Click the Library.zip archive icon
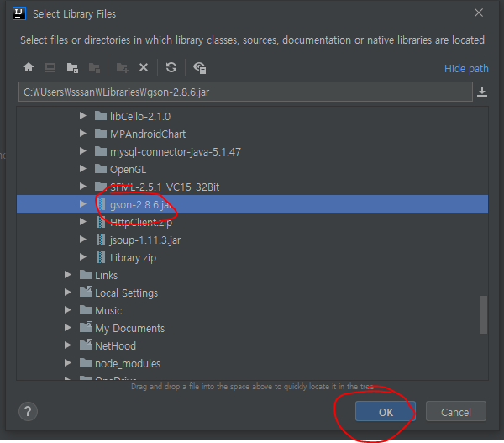Image resolution: width=504 pixels, height=443 pixels. pyautogui.click(x=101, y=257)
